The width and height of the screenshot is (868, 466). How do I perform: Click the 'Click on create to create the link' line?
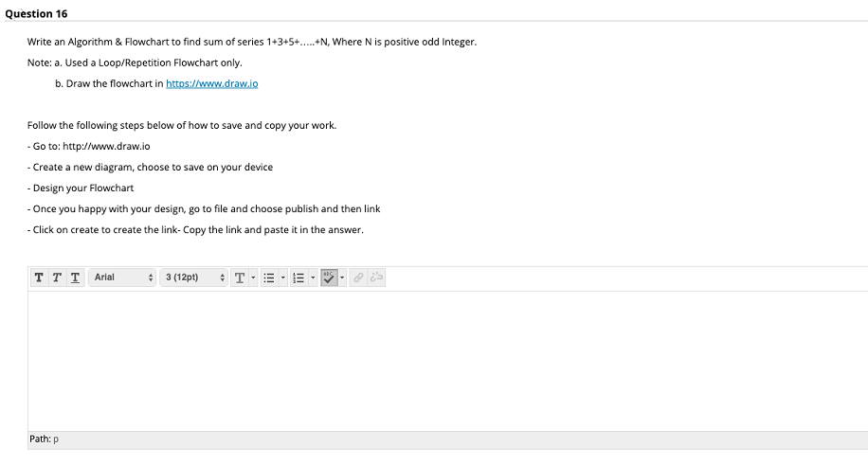pyautogui.click(x=195, y=229)
